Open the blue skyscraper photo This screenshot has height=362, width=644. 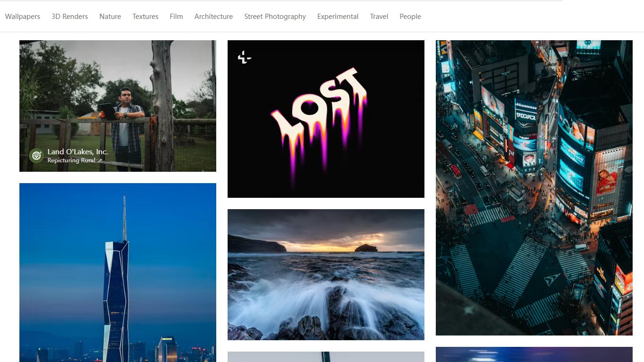118,273
